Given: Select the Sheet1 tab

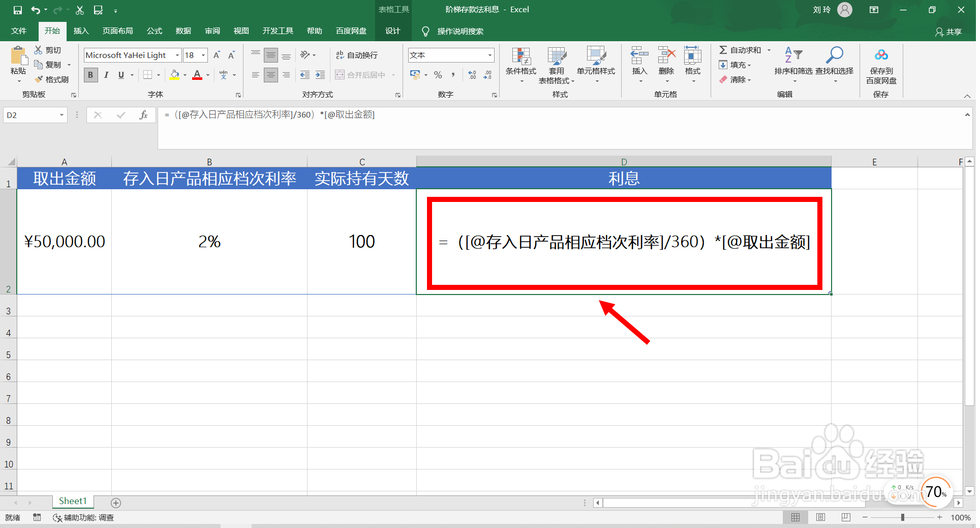Looking at the screenshot, I should click(x=73, y=501).
